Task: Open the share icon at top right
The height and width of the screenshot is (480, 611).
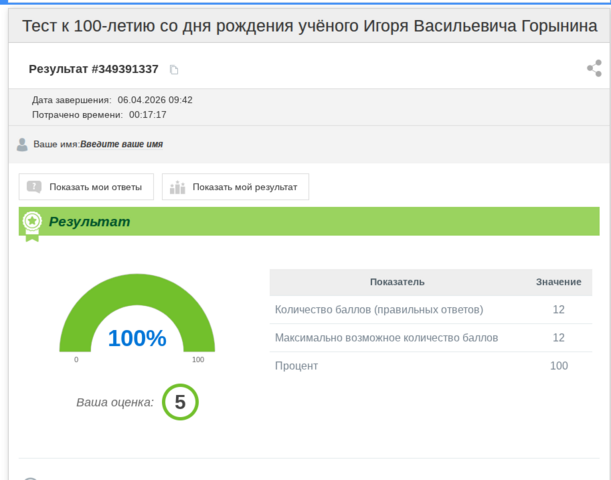Action: pos(594,69)
